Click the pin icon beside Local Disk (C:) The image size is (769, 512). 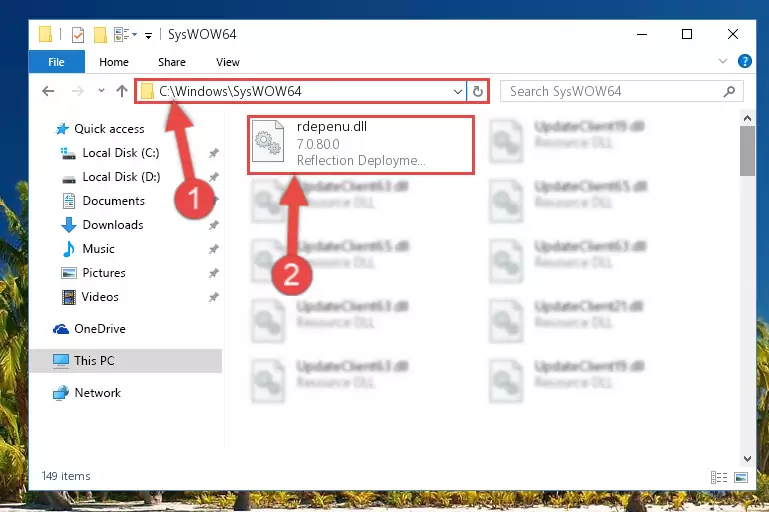click(213, 153)
